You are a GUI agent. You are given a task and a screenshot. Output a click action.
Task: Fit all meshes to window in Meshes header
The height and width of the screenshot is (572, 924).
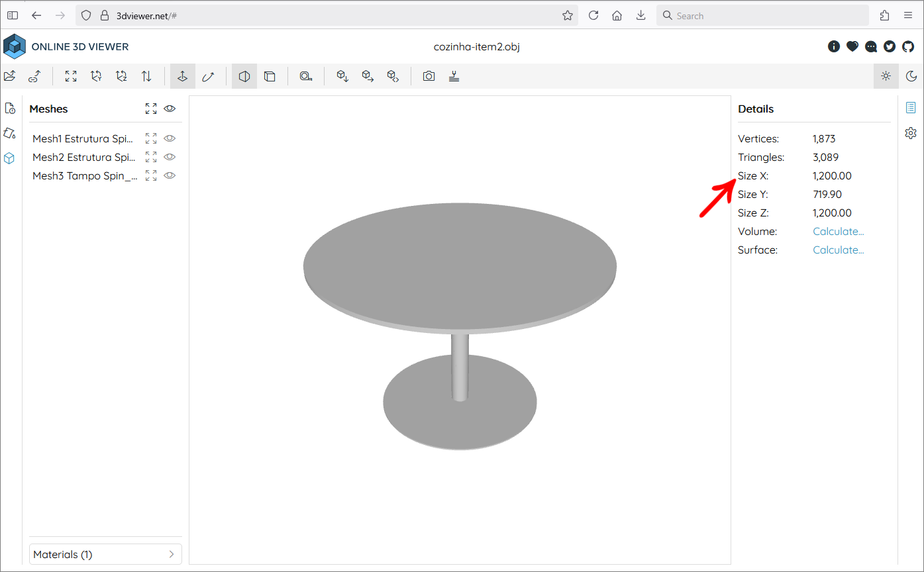click(151, 109)
